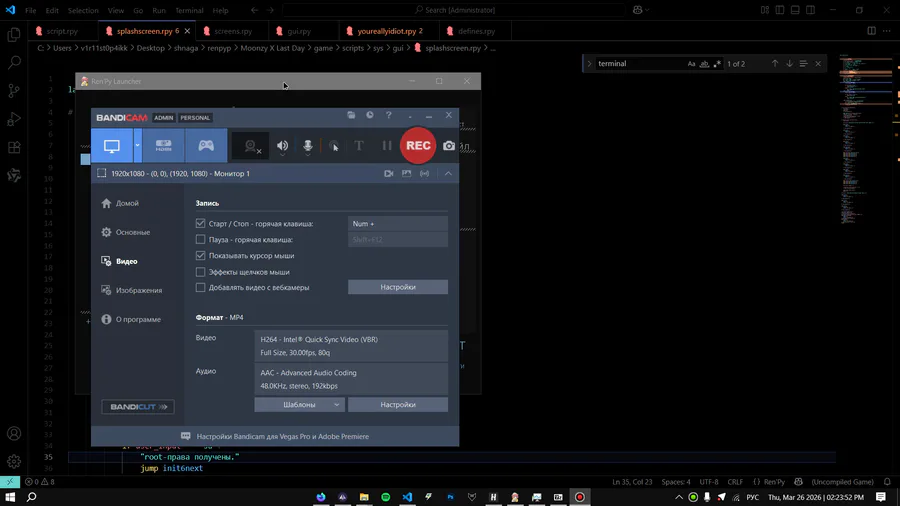Click the pause recording icon in Bandicam
Viewport: 900px width, 506px height.
(387, 146)
